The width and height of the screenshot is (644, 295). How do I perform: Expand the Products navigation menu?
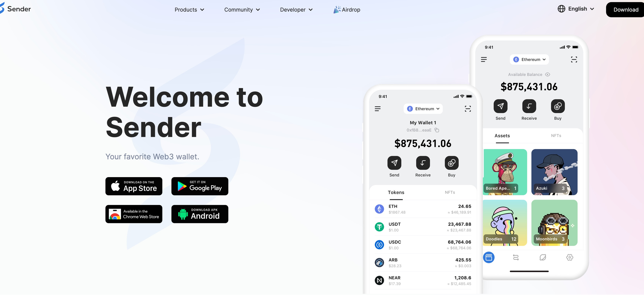tap(190, 9)
